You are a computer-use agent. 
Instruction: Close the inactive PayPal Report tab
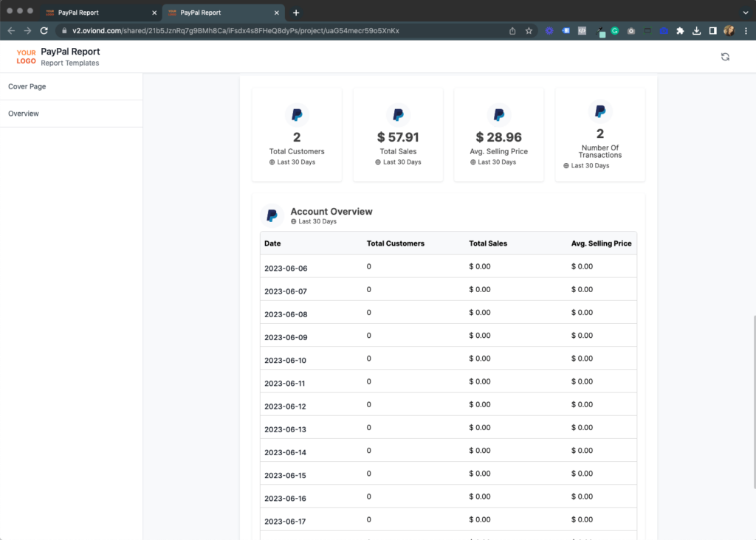(154, 13)
